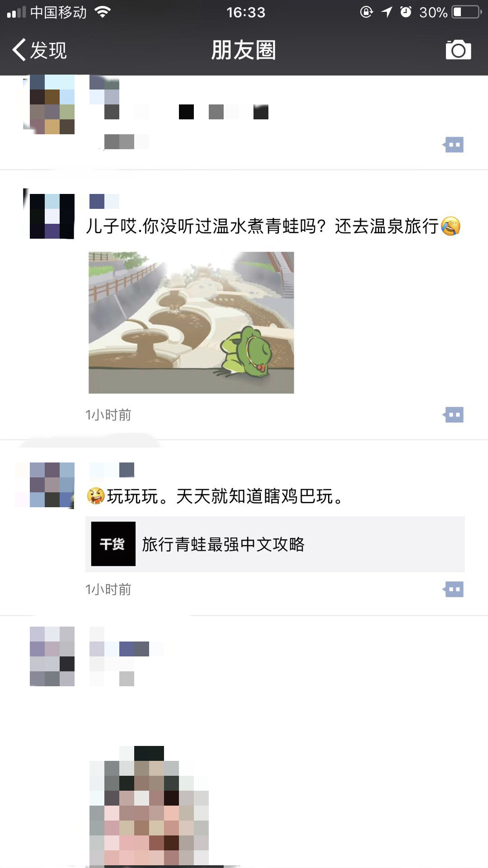View the travel frog hot spring image
The height and width of the screenshot is (868, 488).
click(191, 322)
